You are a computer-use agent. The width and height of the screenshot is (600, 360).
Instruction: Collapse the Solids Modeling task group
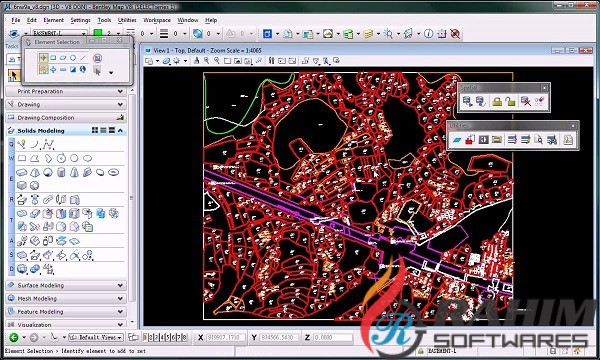click(x=121, y=130)
